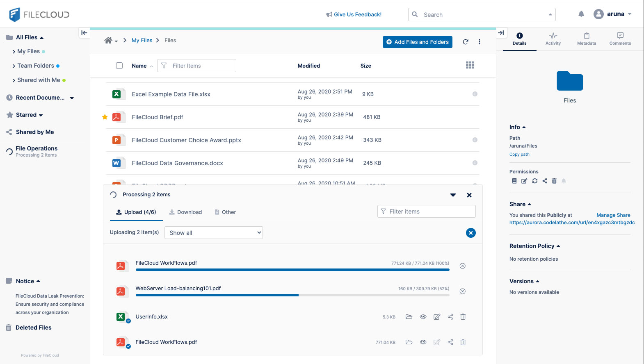Click the Give Us Feedback link

coord(354,14)
